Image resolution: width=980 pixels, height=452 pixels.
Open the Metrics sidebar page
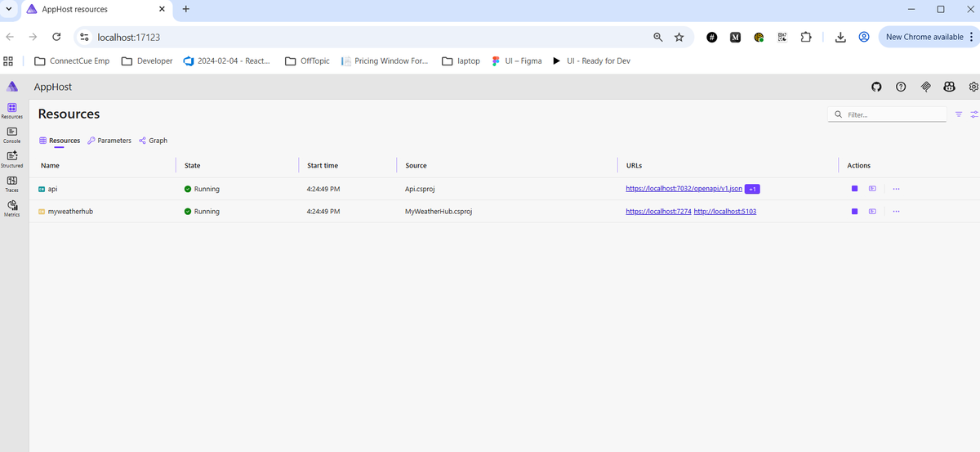[x=12, y=208]
